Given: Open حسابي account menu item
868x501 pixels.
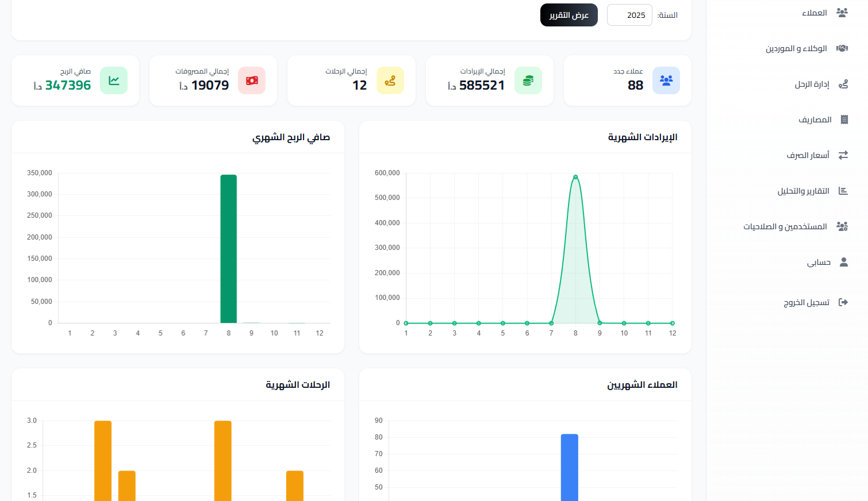Looking at the screenshot, I should click(819, 263).
